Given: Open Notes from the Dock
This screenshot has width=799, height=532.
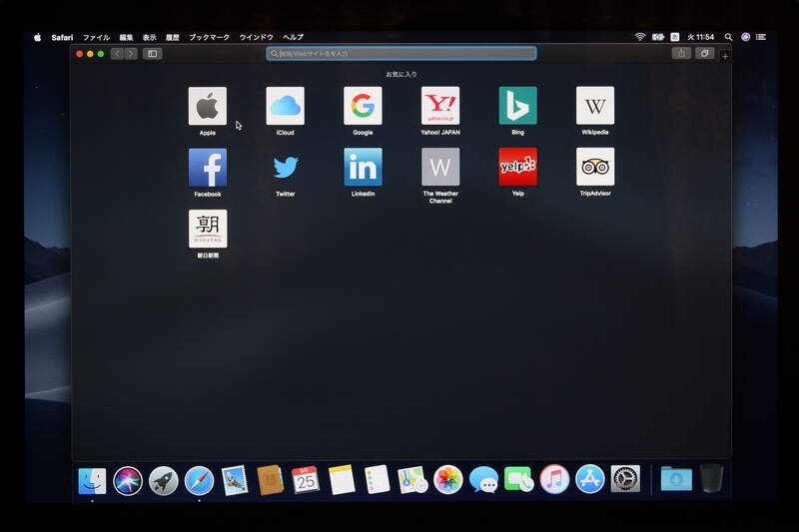Looking at the screenshot, I should [342, 479].
